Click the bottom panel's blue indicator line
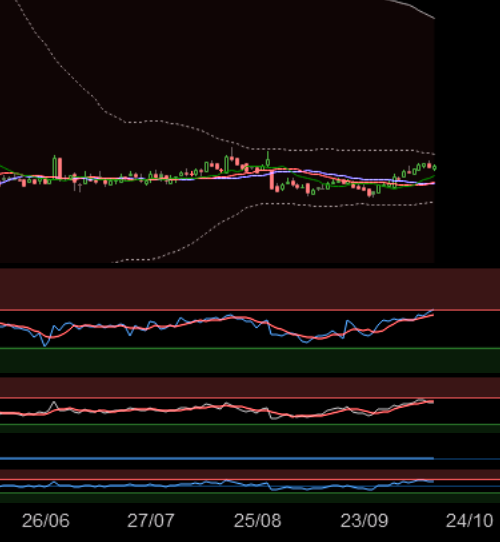This screenshot has height=542, width=500. click(217, 485)
